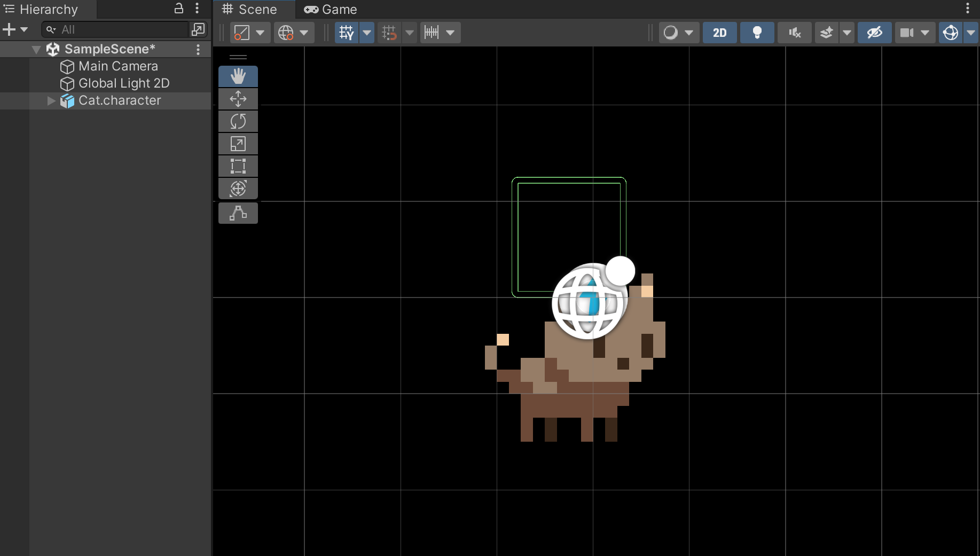The height and width of the screenshot is (556, 980).
Task: Click the tools overlay drag handle
Action: point(238,57)
